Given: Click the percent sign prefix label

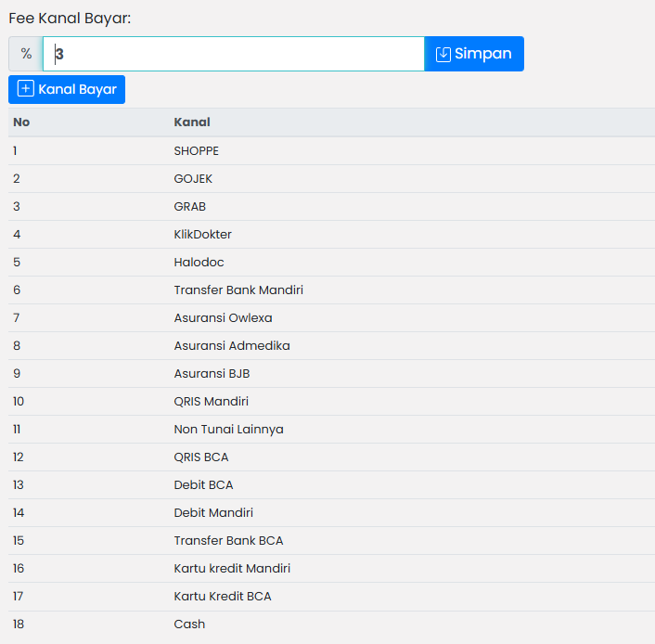Looking at the screenshot, I should click(x=26, y=54).
